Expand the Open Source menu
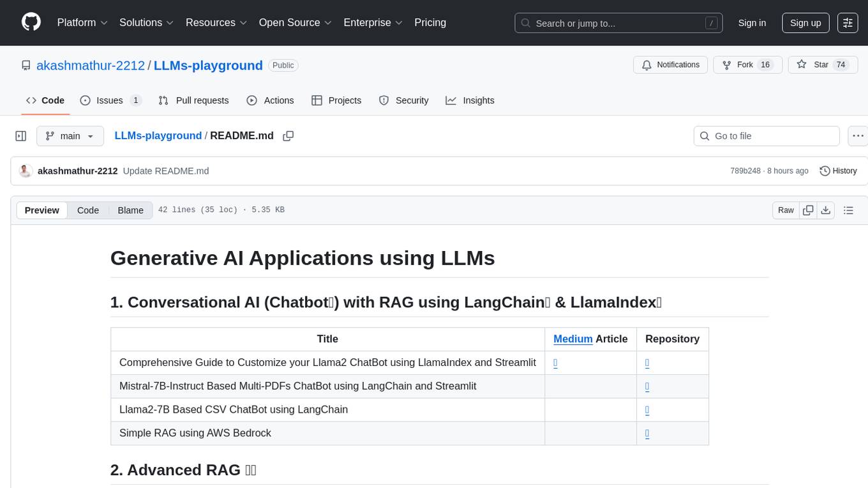The width and height of the screenshot is (868, 488). coord(296,22)
